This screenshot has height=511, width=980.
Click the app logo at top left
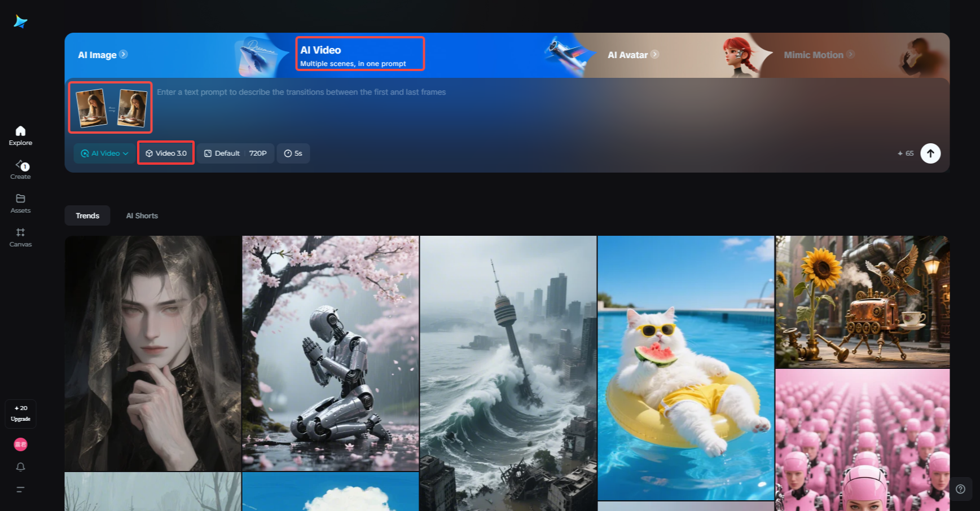tap(20, 21)
